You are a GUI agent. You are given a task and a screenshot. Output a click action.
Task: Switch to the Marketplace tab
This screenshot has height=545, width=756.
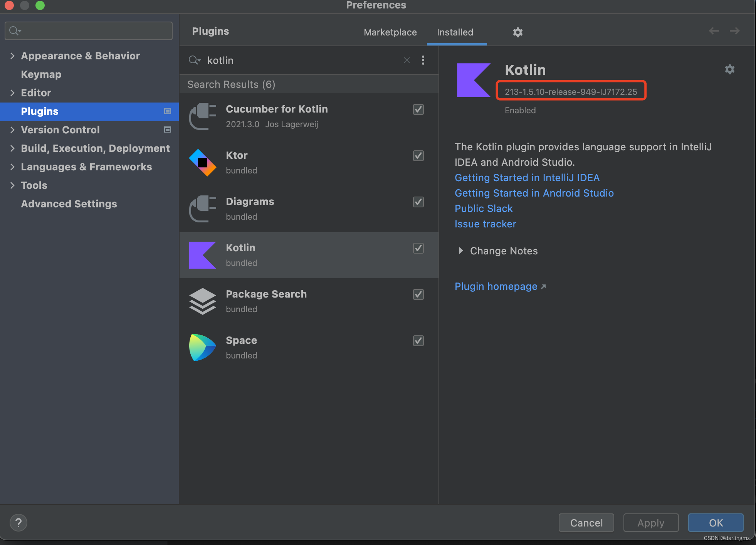tap(390, 32)
